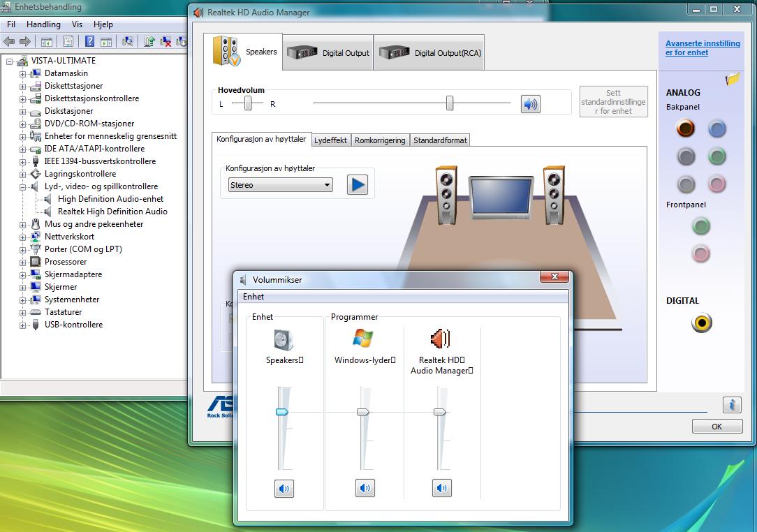Collapse the VISTA-ULTIMATE root node

click(9, 61)
